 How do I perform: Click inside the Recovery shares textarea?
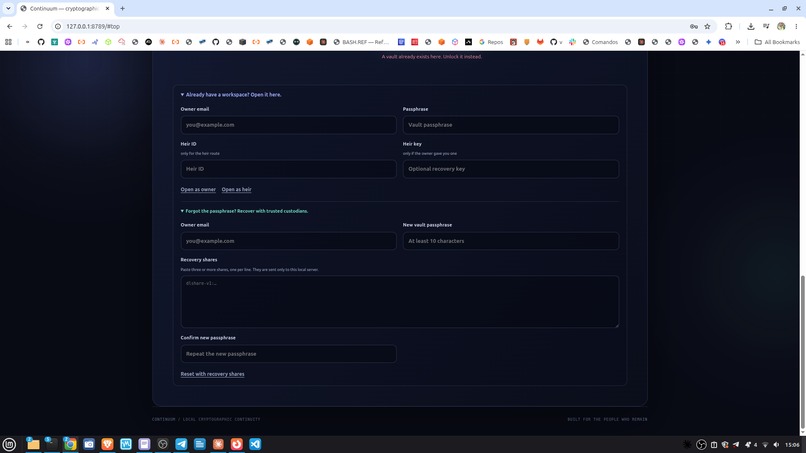pyautogui.click(x=399, y=302)
